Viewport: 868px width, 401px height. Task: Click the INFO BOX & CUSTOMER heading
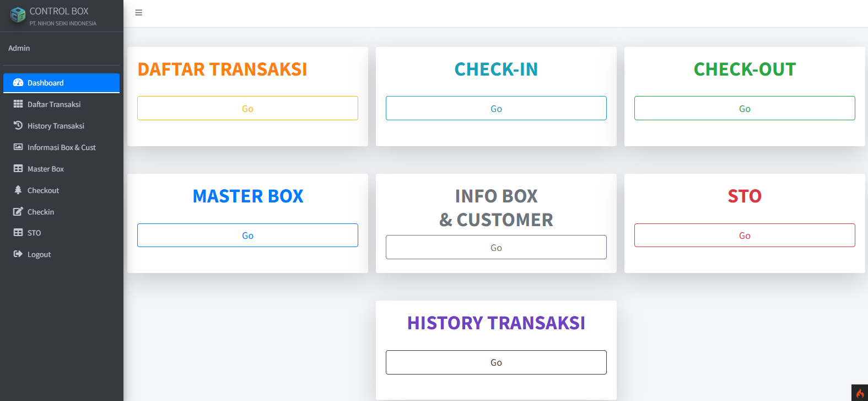[496, 208]
